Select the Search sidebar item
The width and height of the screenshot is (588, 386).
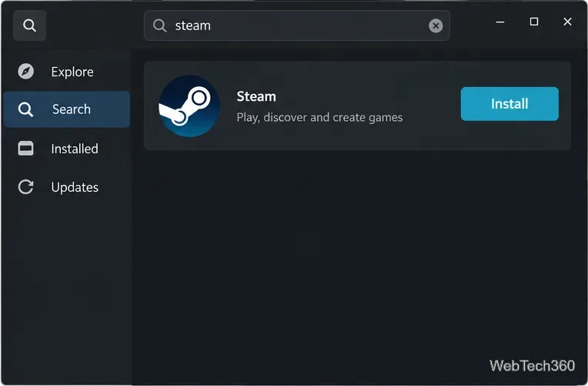(66, 109)
